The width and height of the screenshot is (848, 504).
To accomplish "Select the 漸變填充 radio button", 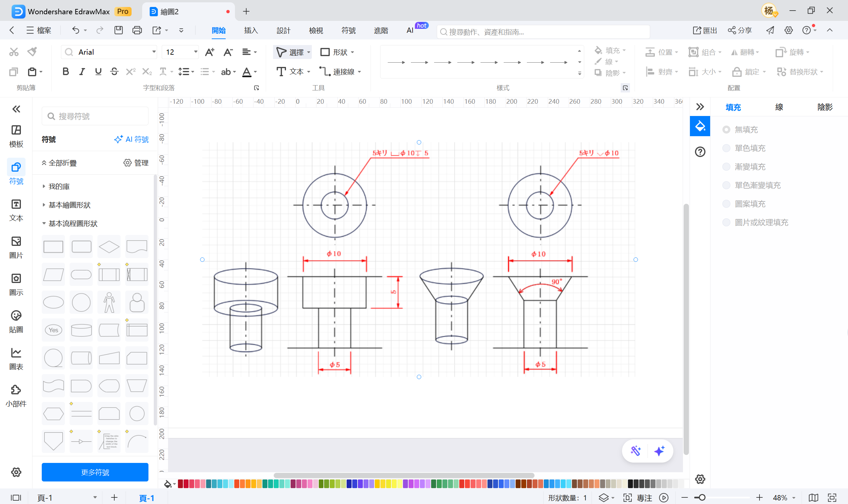I will click(x=726, y=167).
